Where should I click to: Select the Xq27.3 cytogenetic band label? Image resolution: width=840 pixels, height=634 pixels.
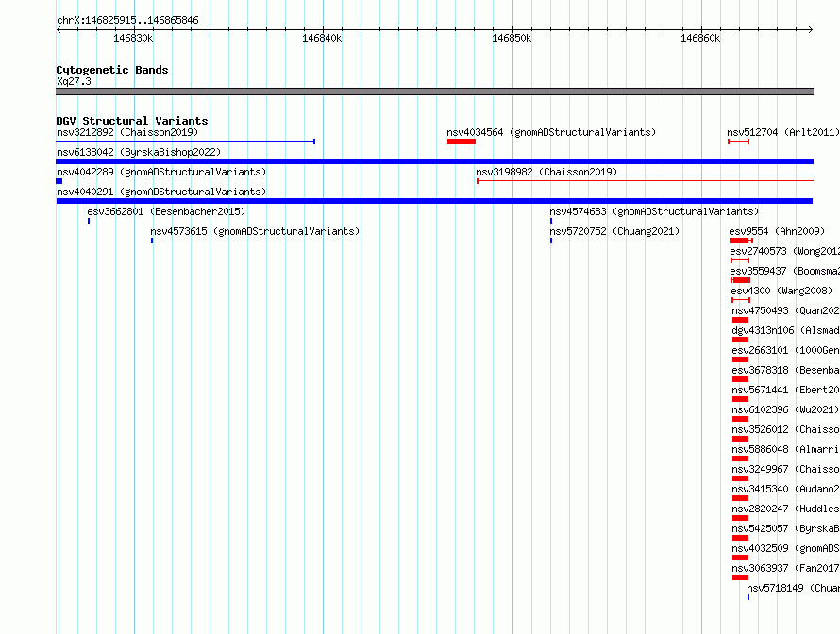point(74,81)
